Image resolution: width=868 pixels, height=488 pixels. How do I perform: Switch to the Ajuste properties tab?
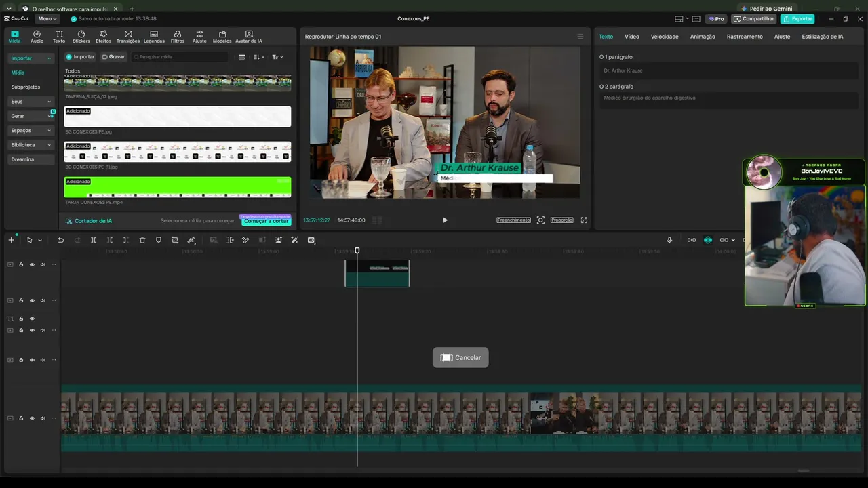pyautogui.click(x=782, y=37)
